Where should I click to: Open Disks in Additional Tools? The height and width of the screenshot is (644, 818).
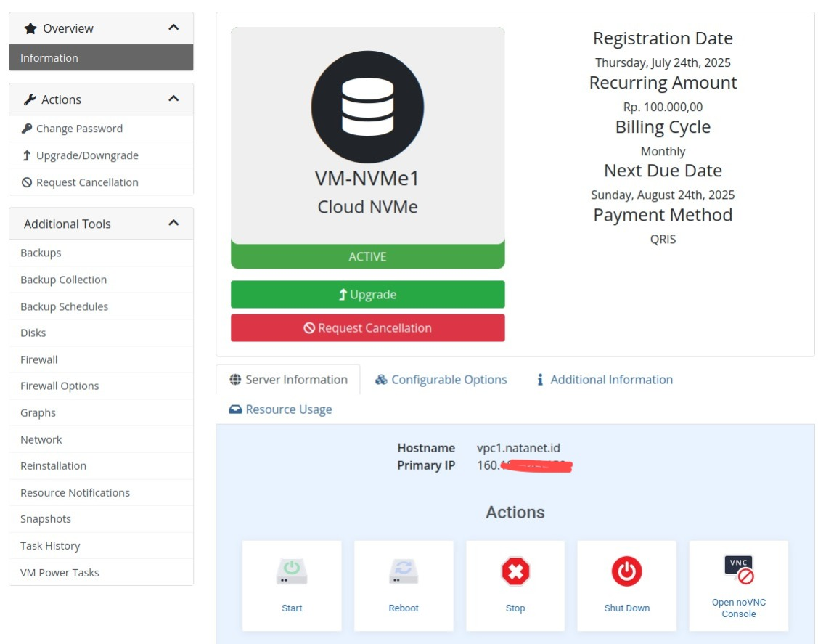click(x=101, y=333)
